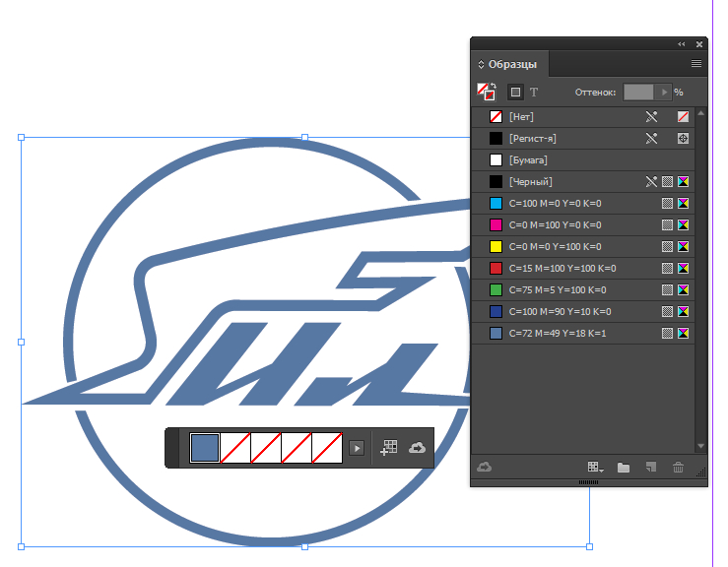Click CMYK mode icon in C=100 M=90 row
The width and height of the screenshot is (728, 567).
point(683,312)
